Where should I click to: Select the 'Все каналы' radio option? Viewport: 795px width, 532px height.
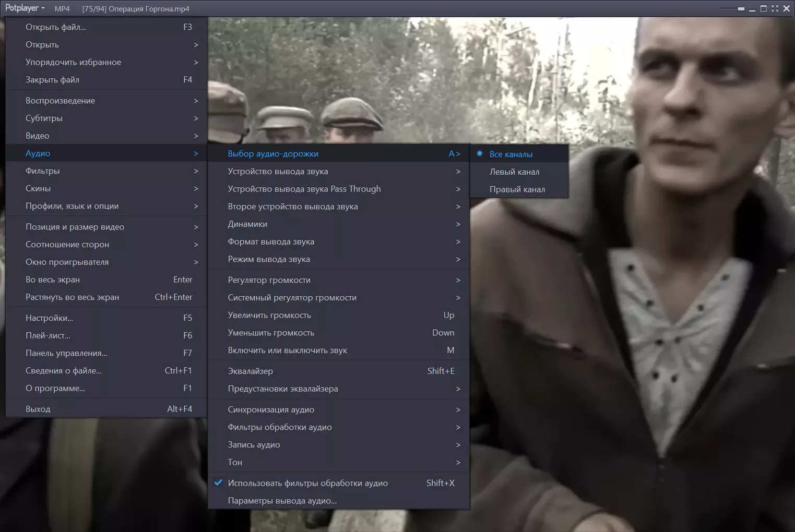point(511,154)
